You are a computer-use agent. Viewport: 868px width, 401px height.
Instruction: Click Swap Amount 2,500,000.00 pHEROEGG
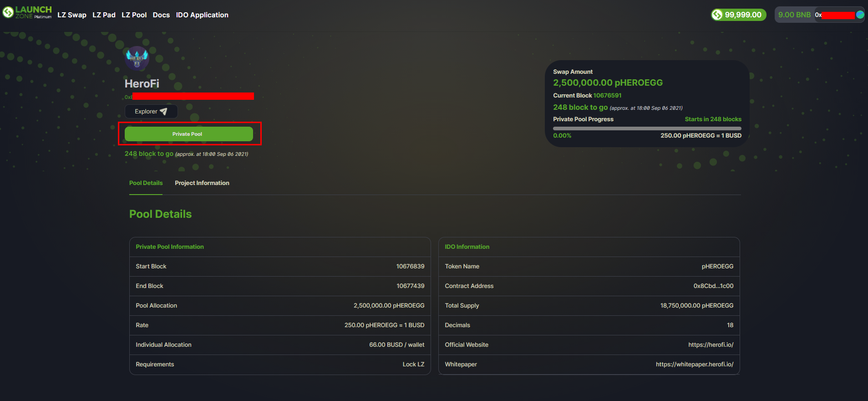608,82
